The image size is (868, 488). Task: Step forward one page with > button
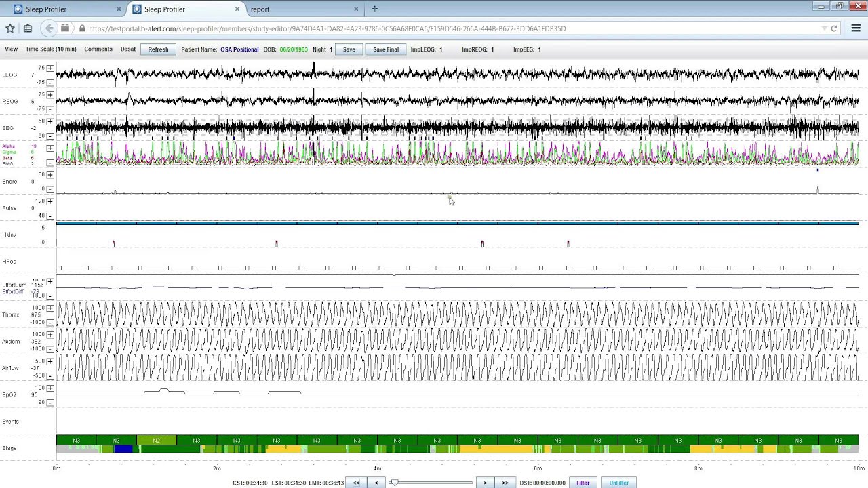click(x=485, y=483)
